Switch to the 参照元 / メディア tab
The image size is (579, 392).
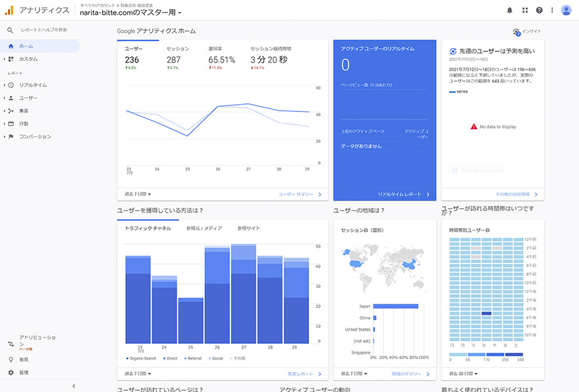point(204,229)
